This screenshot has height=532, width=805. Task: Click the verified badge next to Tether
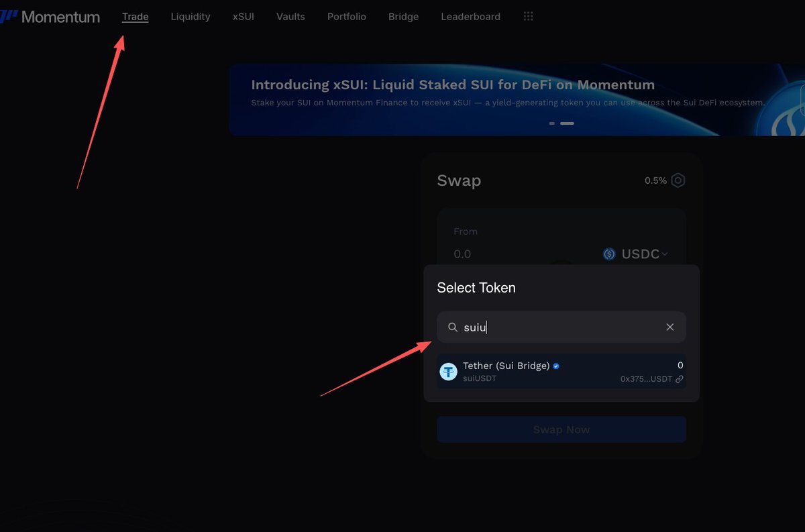556,366
